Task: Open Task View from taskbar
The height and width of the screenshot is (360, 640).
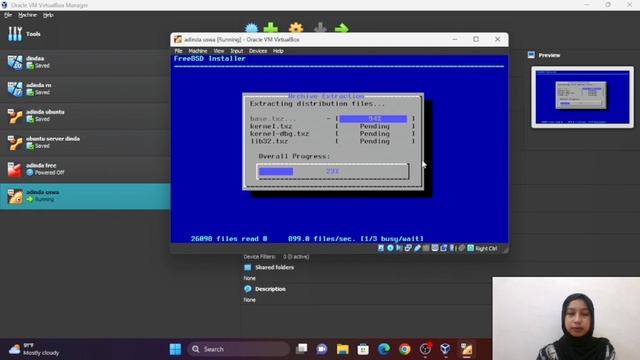Action: click(x=302, y=349)
